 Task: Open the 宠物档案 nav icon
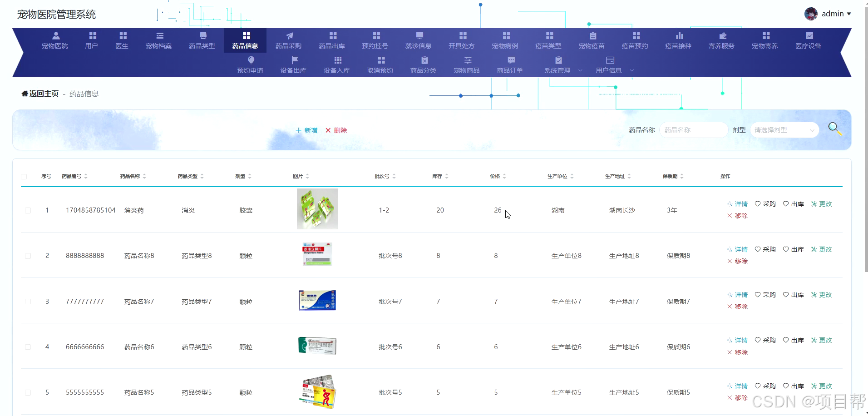pyautogui.click(x=159, y=35)
